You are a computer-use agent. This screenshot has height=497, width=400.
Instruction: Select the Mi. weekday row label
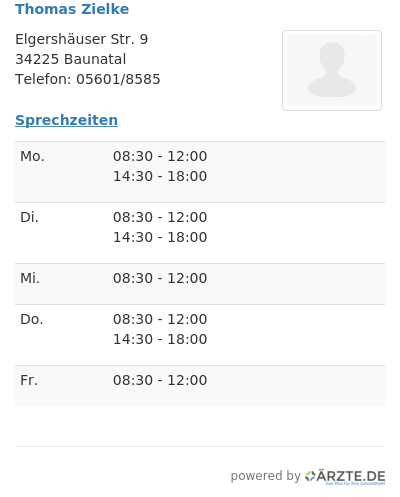[30, 278]
